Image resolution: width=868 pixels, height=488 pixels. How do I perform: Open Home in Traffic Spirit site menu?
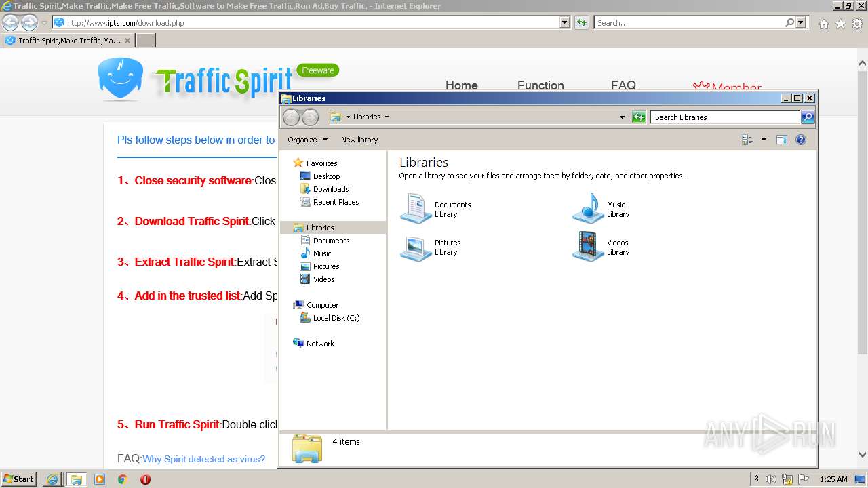[x=461, y=85]
